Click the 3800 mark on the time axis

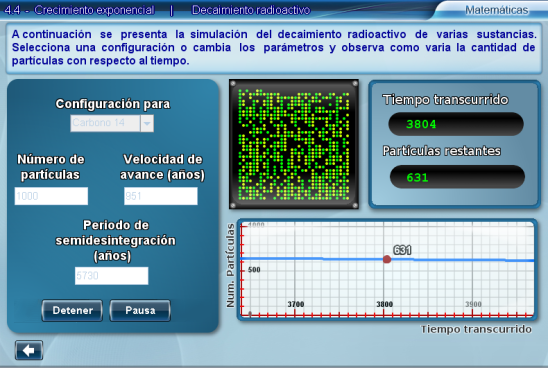tap(384, 304)
